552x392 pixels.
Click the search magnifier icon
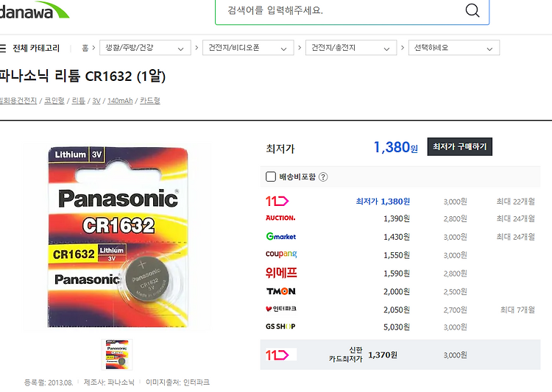click(472, 10)
